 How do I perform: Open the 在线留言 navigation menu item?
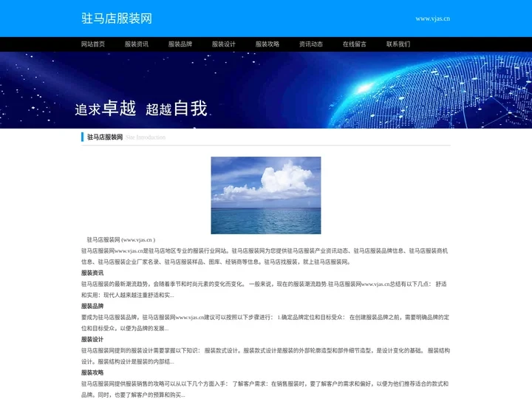355,44
